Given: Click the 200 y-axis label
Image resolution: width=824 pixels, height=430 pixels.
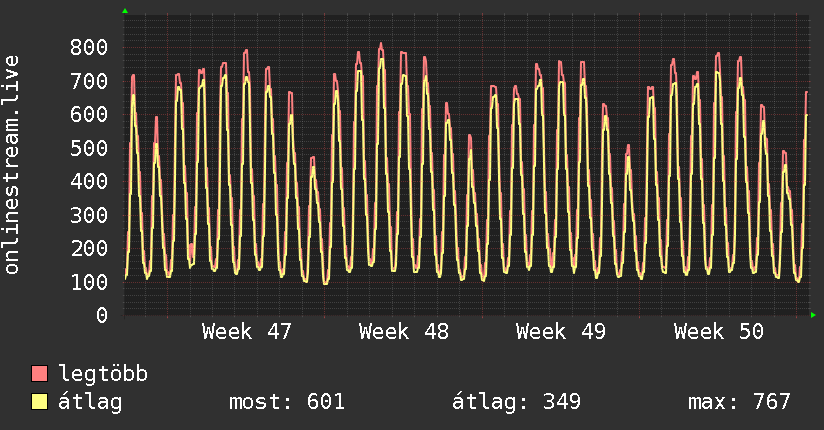Looking at the screenshot, I should pyautogui.click(x=89, y=248).
